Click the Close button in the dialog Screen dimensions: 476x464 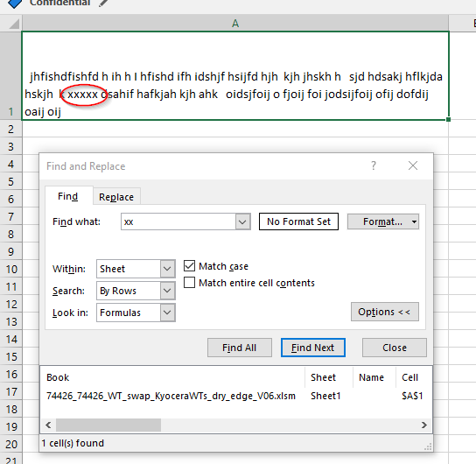coord(395,348)
